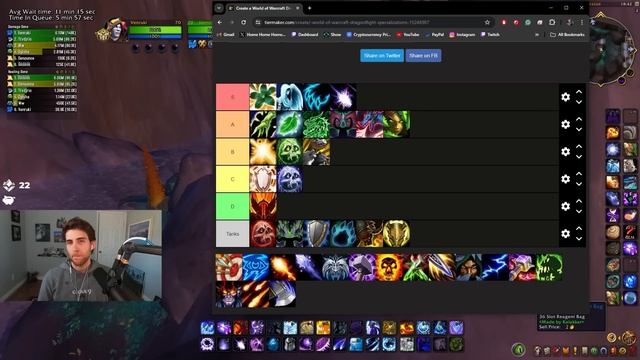Select the winged shield icon in C tier
Image resolution: width=640 pixels, height=360 pixels.
(263, 179)
